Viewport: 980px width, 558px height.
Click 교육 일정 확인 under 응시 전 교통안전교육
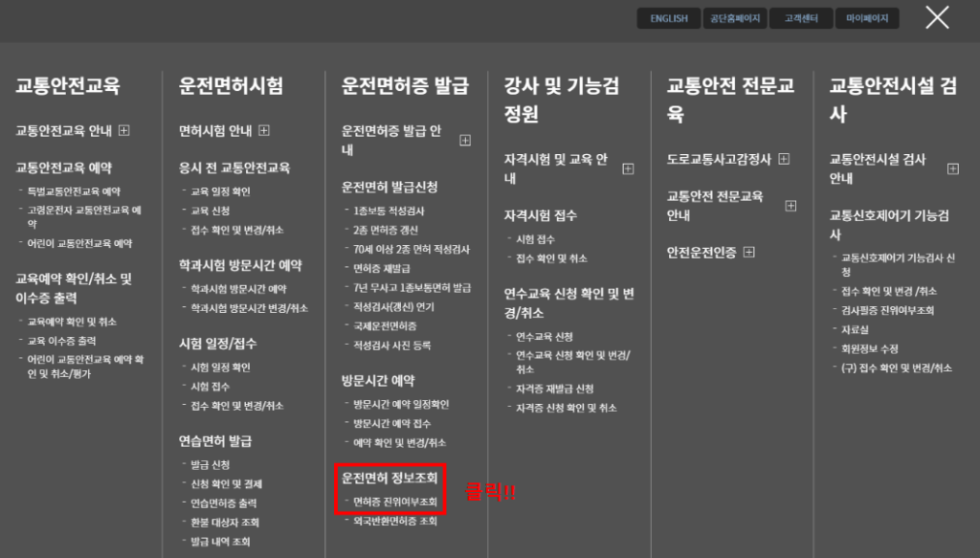coord(221,191)
